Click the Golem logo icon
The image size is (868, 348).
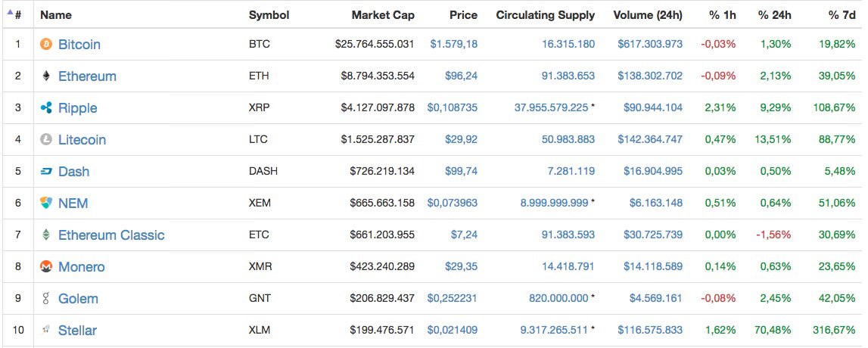46,299
